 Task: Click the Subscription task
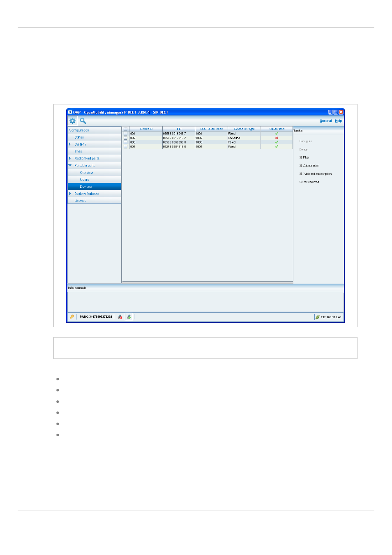click(309, 166)
